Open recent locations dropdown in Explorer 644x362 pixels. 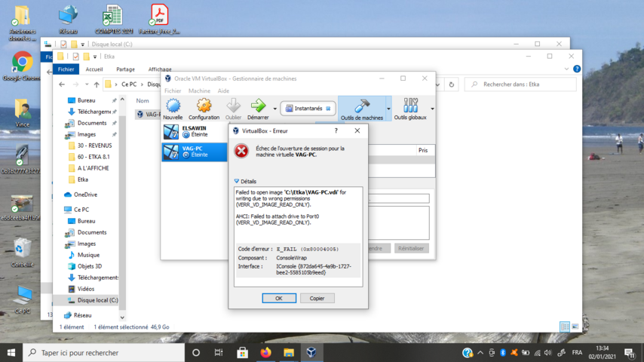[x=87, y=84]
